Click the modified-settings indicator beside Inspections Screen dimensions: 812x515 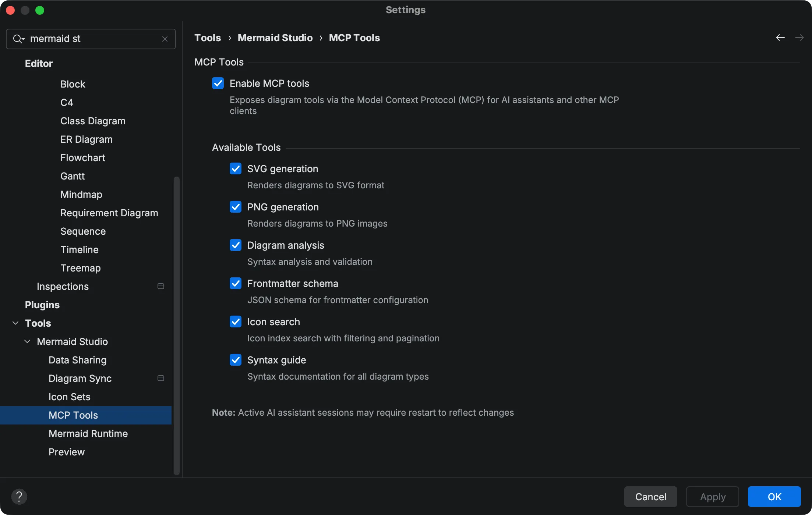(161, 286)
